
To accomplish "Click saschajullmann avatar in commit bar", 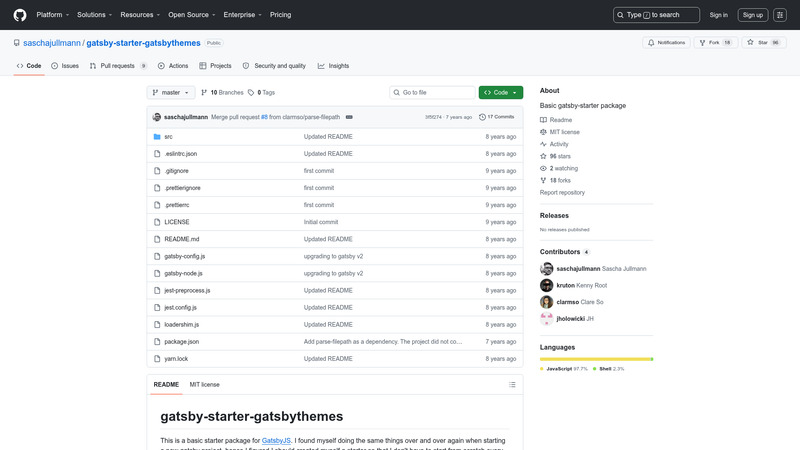I will click(157, 117).
